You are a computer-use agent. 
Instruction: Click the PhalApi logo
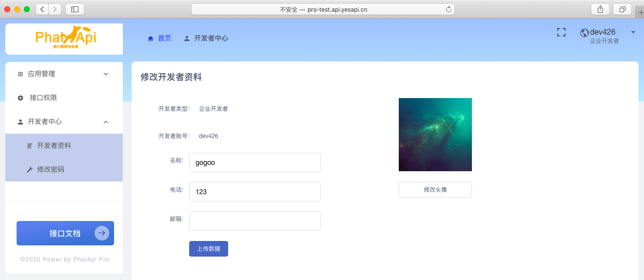tap(65, 38)
